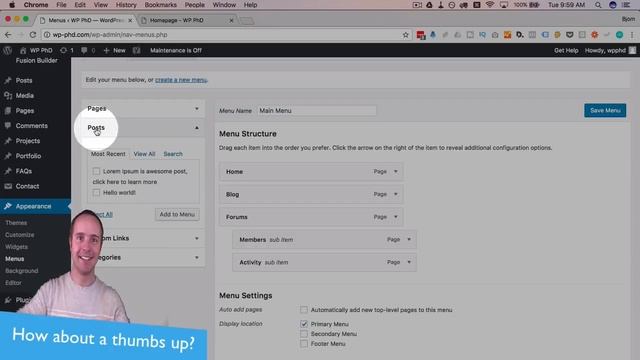Click the Comments icon in sidebar
This screenshot has width=640, height=360.
point(8,126)
